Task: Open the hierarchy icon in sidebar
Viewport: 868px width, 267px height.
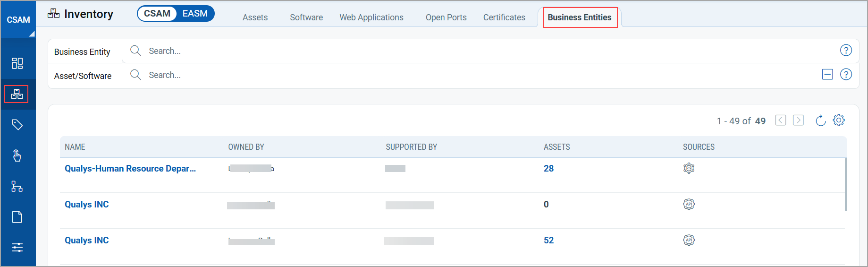Action: tap(17, 186)
